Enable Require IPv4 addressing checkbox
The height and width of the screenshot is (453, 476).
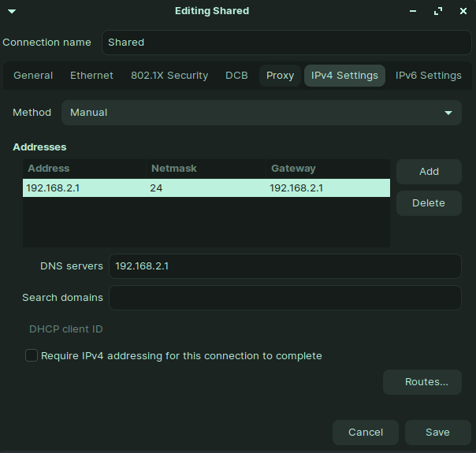(x=32, y=355)
